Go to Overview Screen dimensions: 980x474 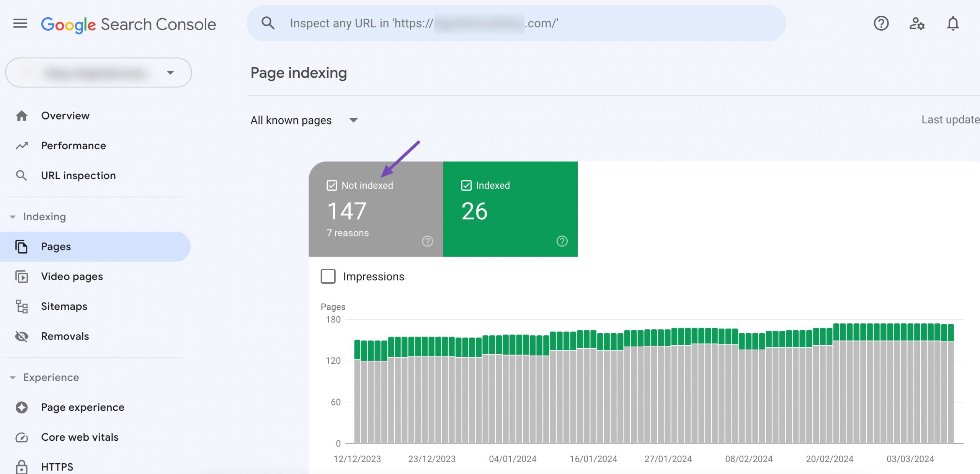tap(95, 116)
